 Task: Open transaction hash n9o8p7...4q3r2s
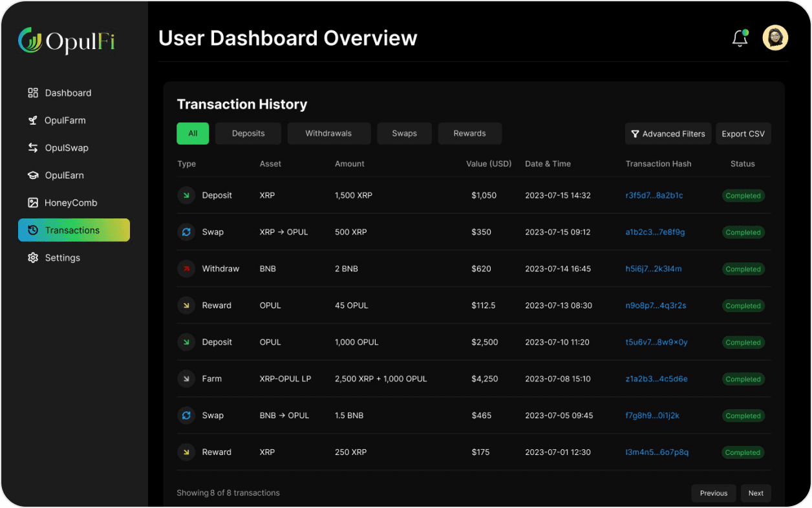(x=656, y=306)
